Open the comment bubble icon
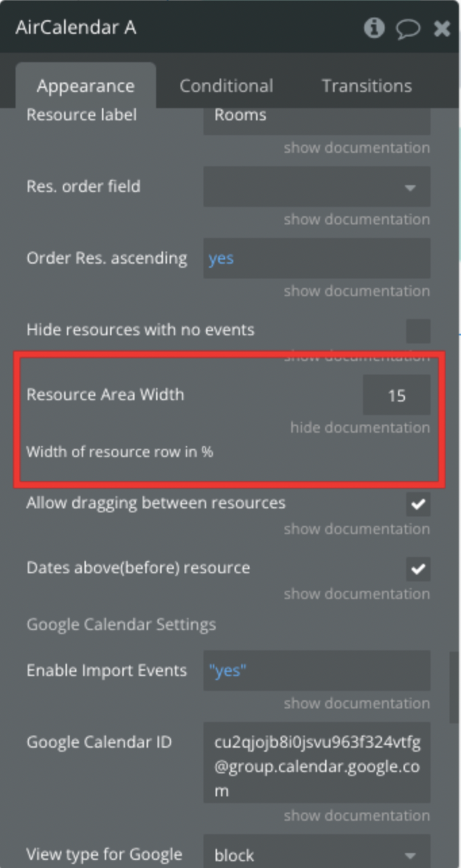 (408, 28)
